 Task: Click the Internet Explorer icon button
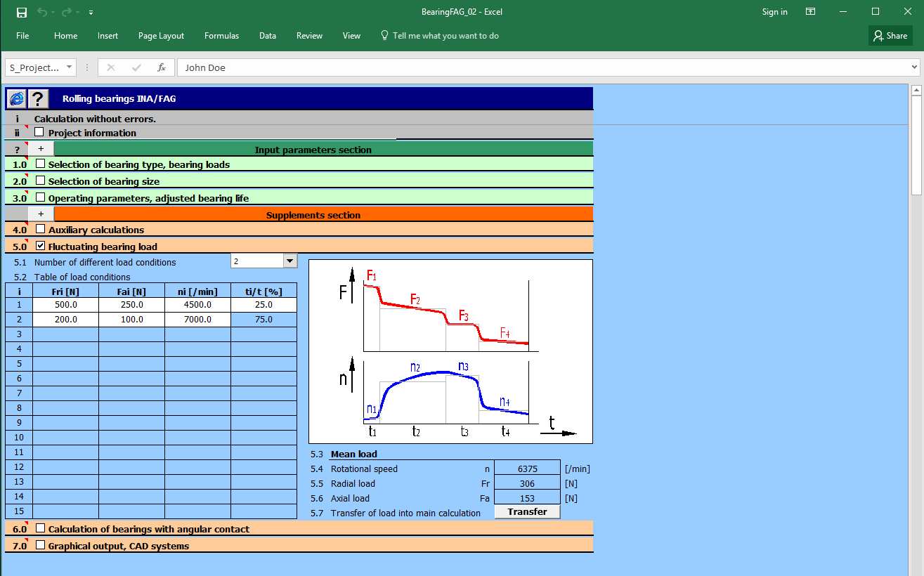click(x=15, y=98)
